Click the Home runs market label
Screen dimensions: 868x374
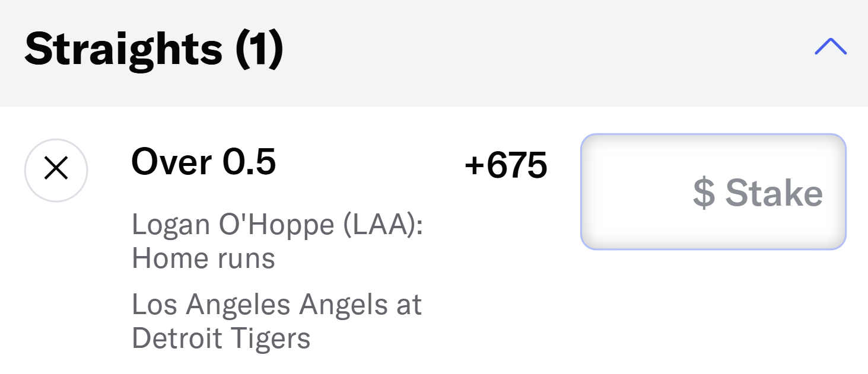tap(204, 258)
